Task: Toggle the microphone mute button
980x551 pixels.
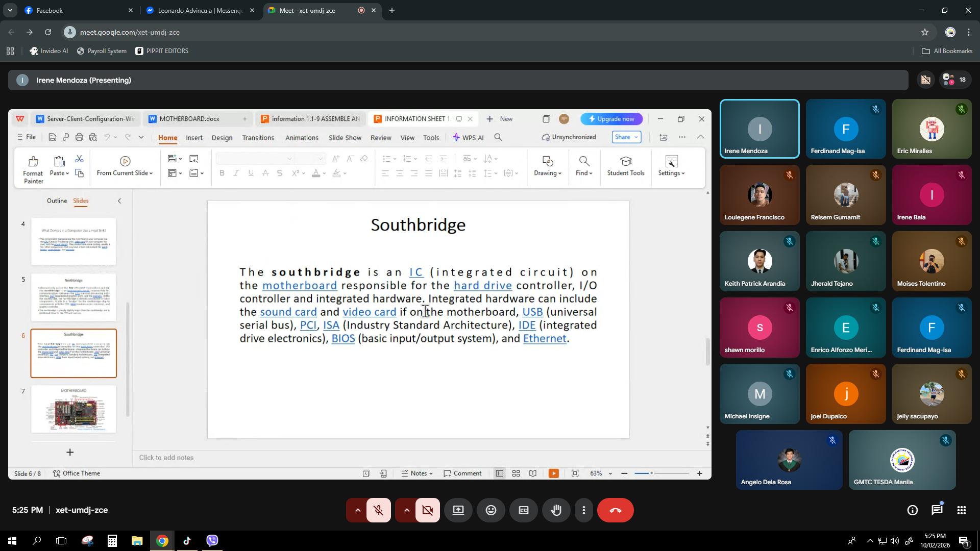Action: point(378,510)
